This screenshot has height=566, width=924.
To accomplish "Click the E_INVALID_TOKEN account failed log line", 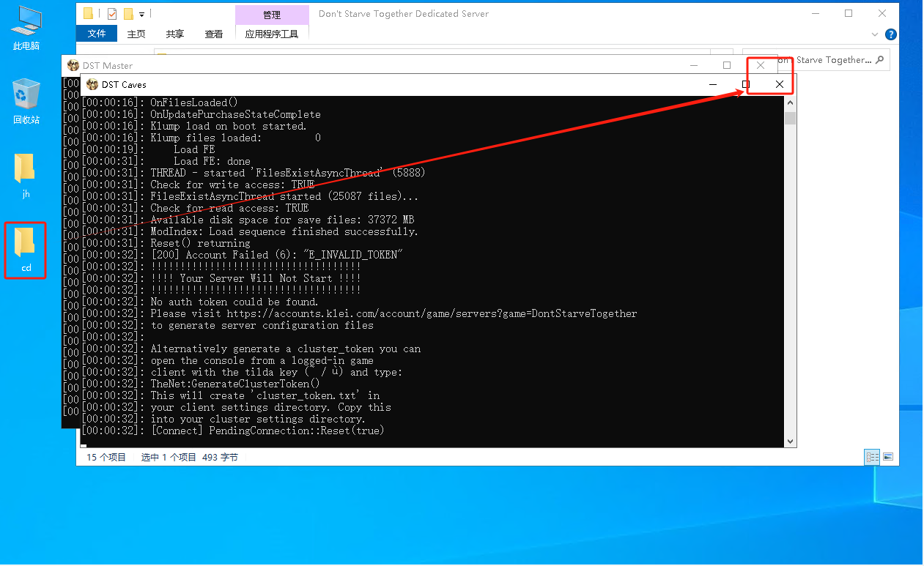I will 243,255.
